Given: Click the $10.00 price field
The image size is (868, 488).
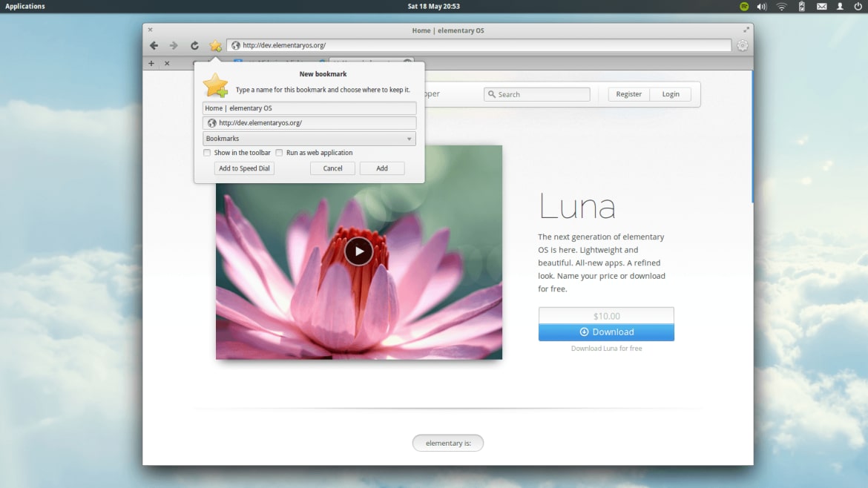Looking at the screenshot, I should 606,315.
